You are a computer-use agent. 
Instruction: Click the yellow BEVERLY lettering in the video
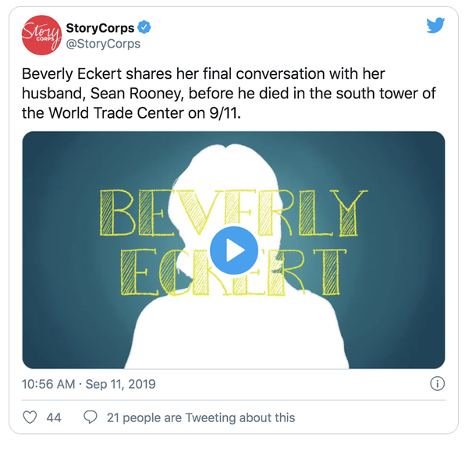[x=233, y=212]
